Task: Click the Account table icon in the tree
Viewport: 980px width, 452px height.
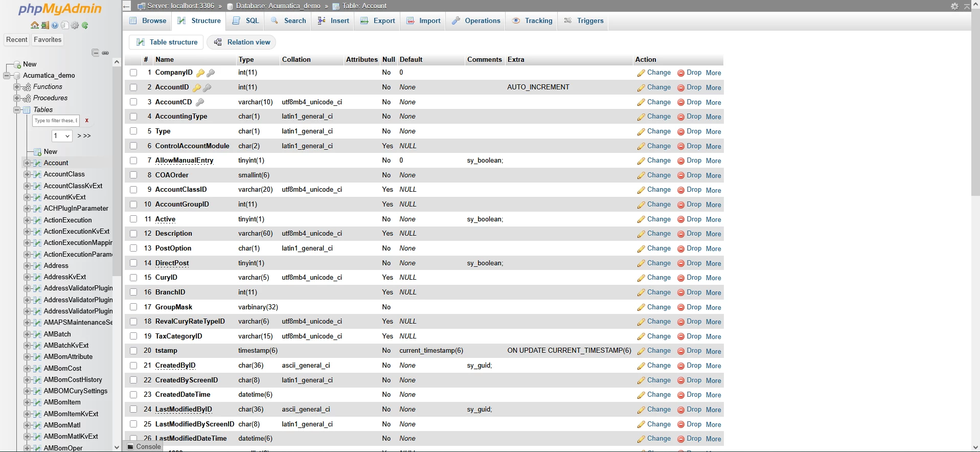Action: coord(37,163)
